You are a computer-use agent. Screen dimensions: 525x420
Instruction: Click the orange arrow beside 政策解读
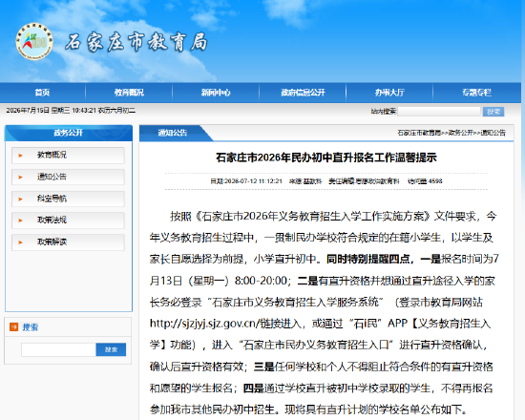[20, 242]
